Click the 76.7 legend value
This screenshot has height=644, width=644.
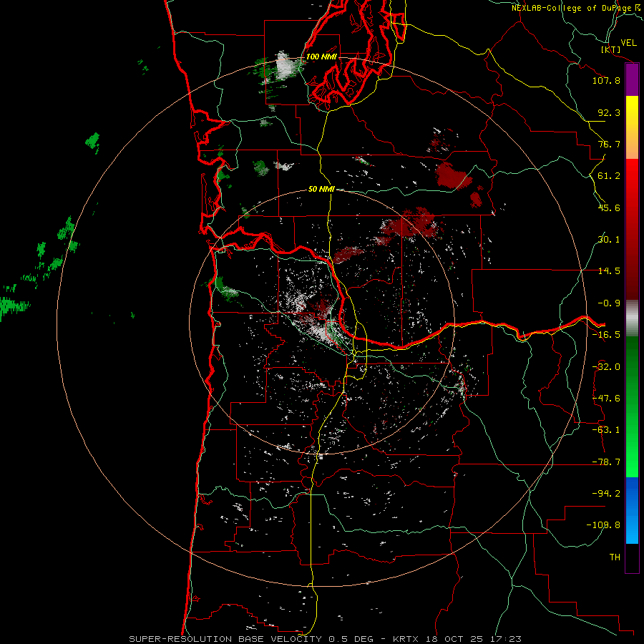(x=609, y=144)
